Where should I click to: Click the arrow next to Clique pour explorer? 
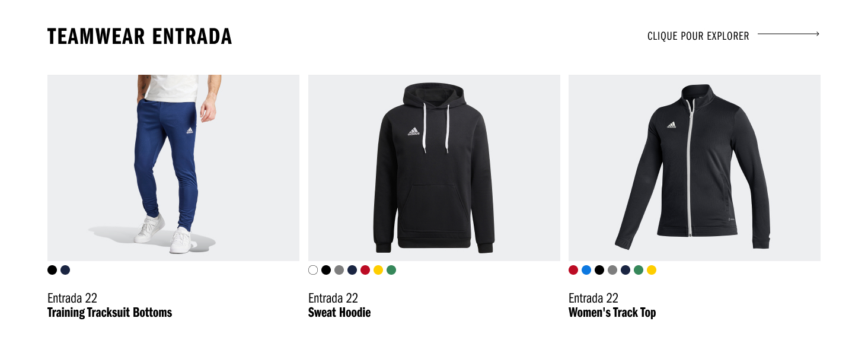789,34
